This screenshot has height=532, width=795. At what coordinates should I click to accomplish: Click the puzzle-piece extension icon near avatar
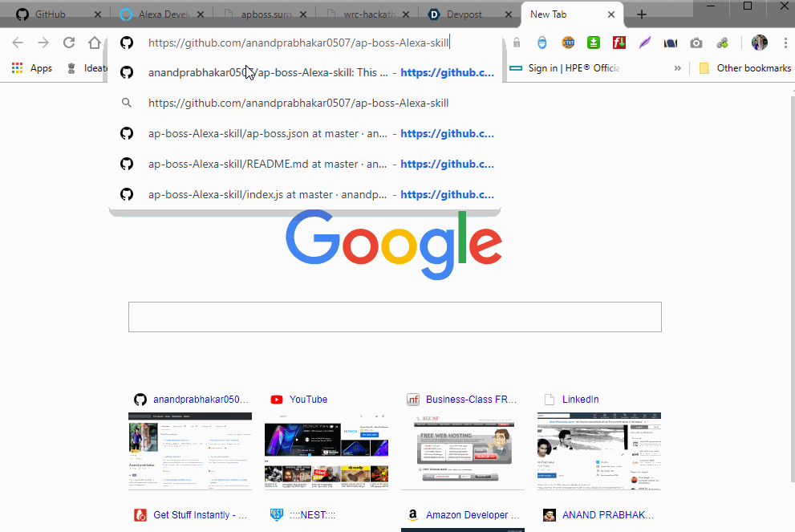coord(722,43)
